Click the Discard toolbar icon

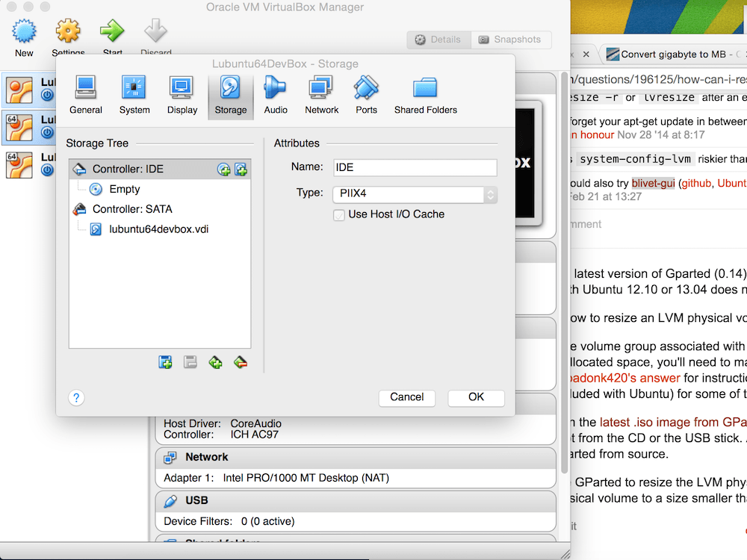(156, 36)
